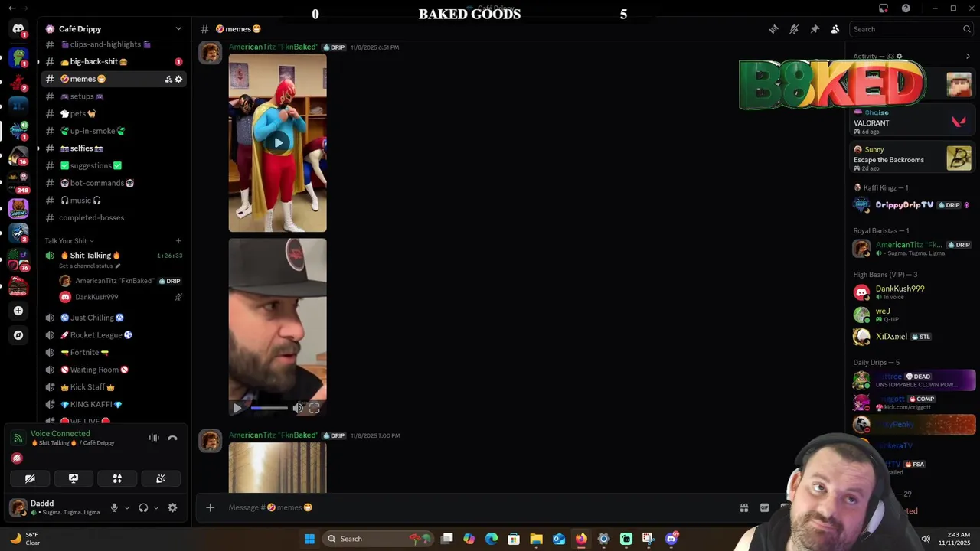The width and height of the screenshot is (980, 551).
Task: Turn on camera in voice panel
Action: click(x=30, y=478)
